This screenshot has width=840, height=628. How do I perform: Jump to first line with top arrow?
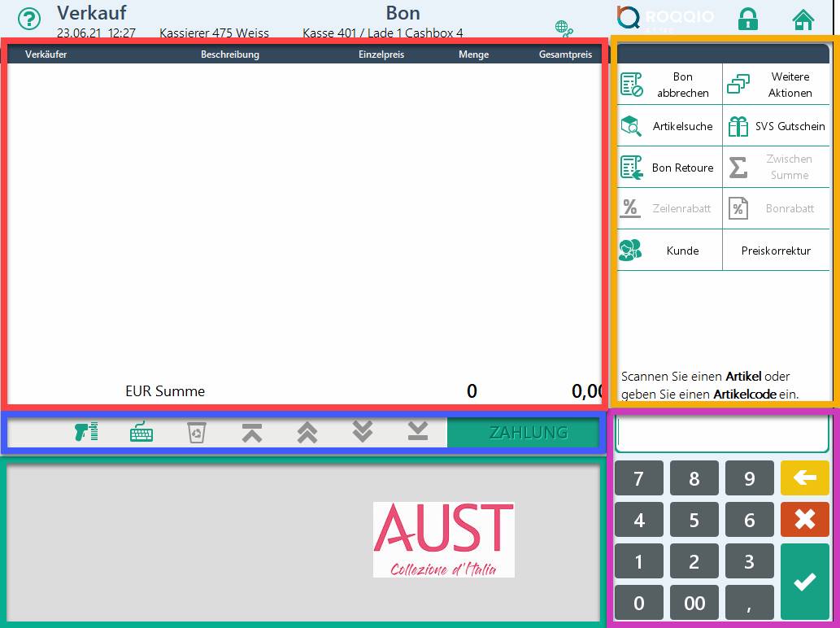[x=252, y=433]
